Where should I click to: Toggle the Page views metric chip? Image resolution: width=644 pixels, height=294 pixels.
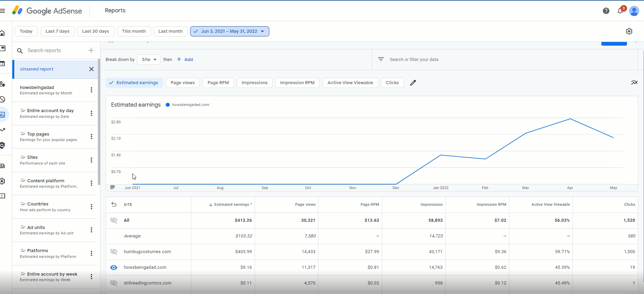[x=183, y=83]
